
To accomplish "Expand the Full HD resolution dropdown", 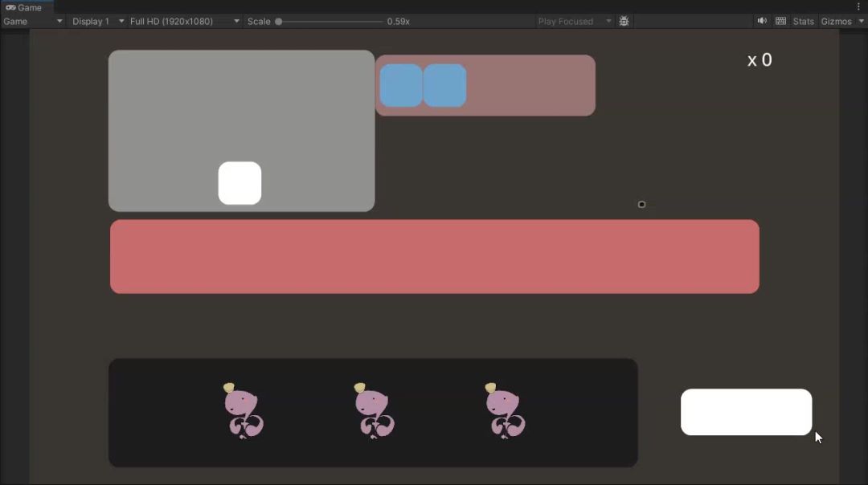I will pos(184,22).
